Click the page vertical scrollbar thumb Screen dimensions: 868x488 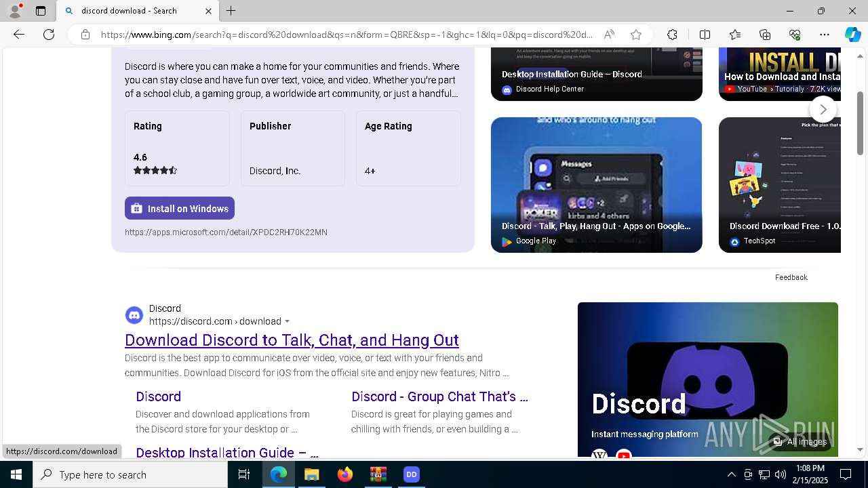click(861, 123)
